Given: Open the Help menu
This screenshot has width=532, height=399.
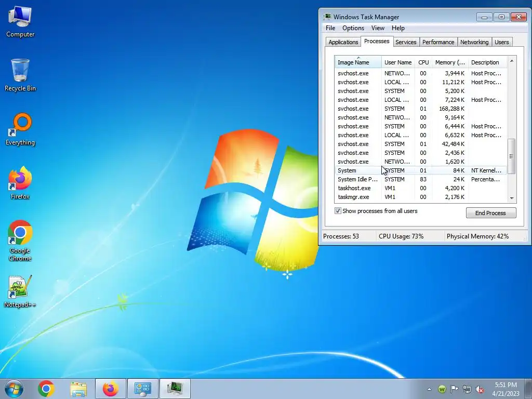Looking at the screenshot, I should (x=398, y=28).
